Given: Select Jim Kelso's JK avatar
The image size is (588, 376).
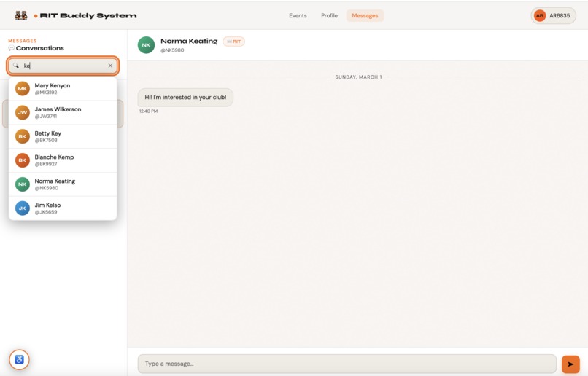Looking at the screenshot, I should (x=23, y=208).
